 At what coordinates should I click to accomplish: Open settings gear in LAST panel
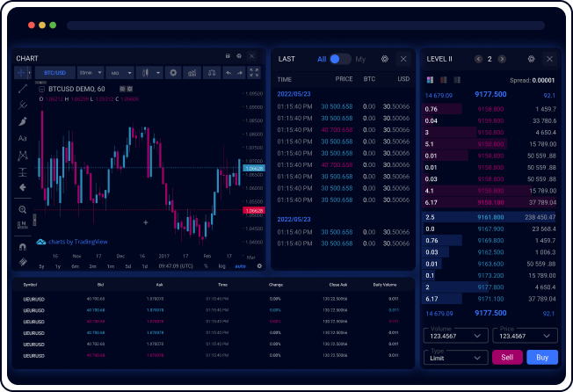coord(384,59)
